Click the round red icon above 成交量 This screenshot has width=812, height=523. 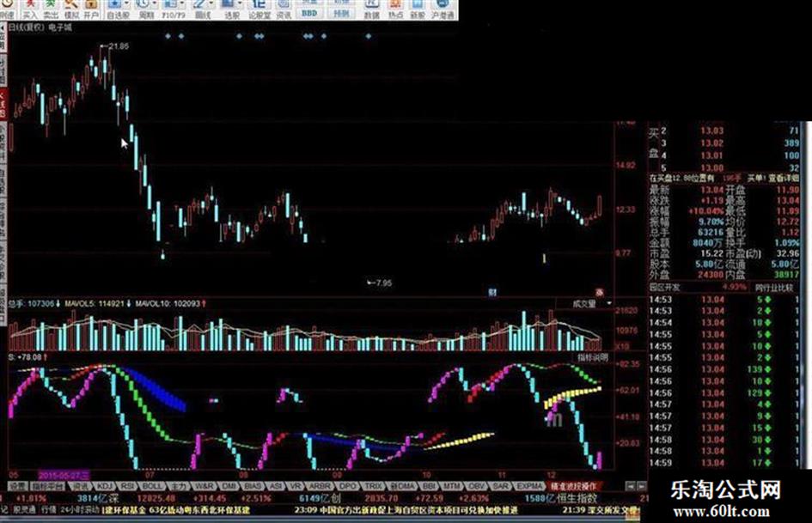(x=599, y=293)
